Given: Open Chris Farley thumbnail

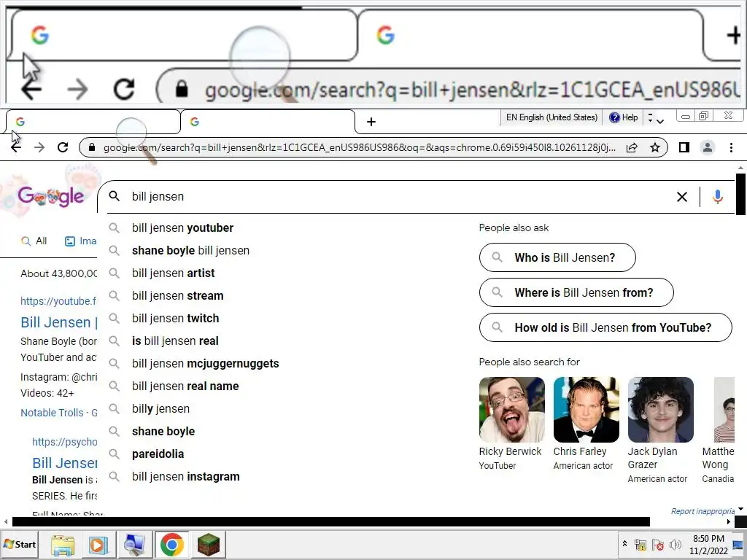Looking at the screenshot, I should pos(586,410).
